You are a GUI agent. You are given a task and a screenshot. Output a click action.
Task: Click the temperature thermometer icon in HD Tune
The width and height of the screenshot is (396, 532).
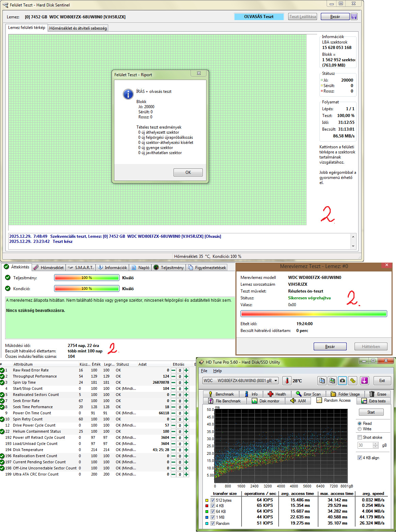click(x=287, y=381)
